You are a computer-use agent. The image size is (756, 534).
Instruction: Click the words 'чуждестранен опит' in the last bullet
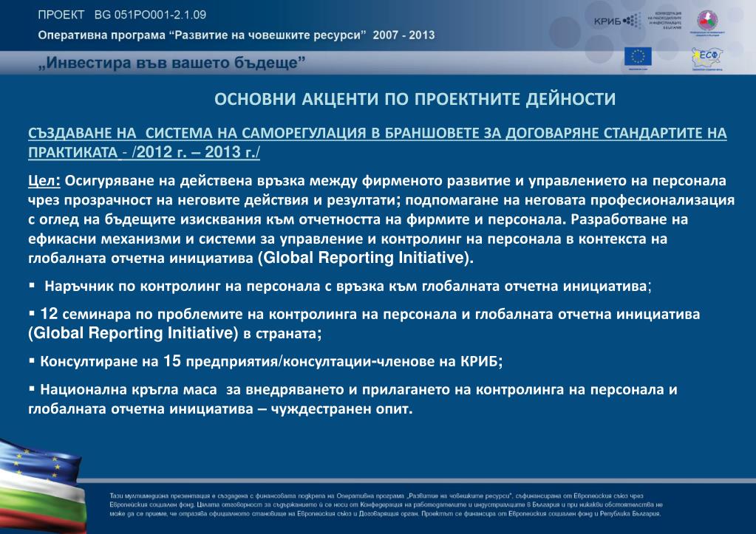pos(341,409)
